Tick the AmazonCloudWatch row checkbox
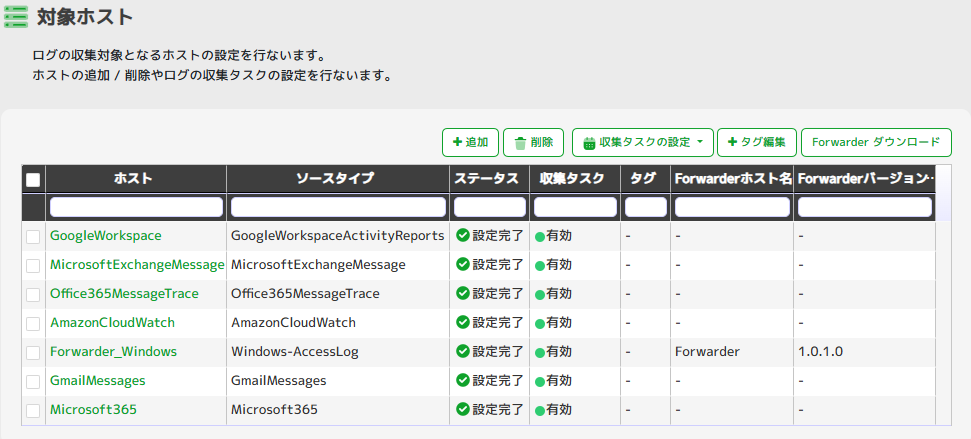 [x=33, y=324]
